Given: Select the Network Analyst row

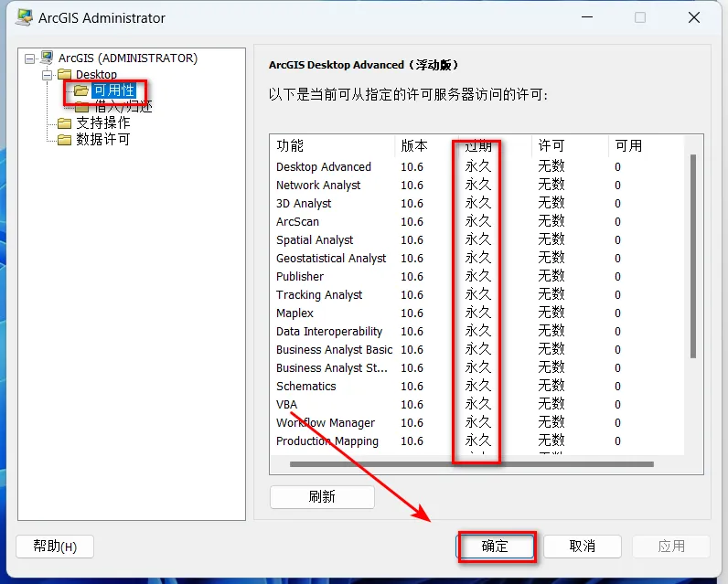Looking at the screenshot, I should tap(477, 186).
